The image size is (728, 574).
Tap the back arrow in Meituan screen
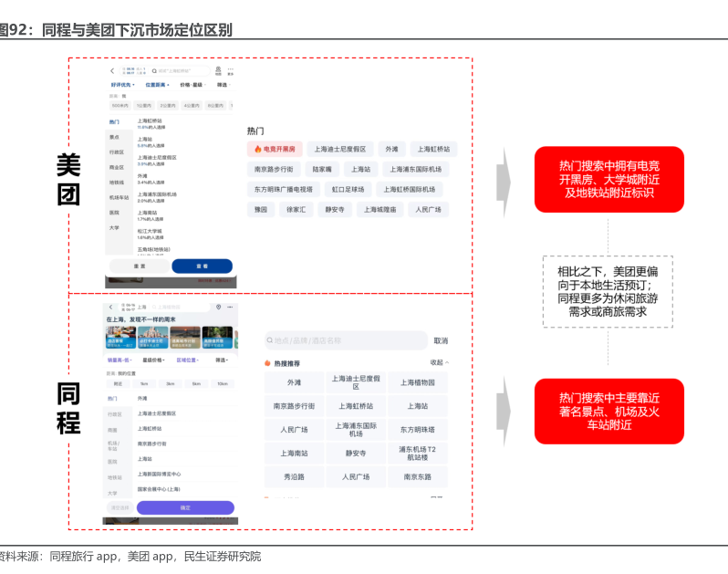pyautogui.click(x=112, y=71)
